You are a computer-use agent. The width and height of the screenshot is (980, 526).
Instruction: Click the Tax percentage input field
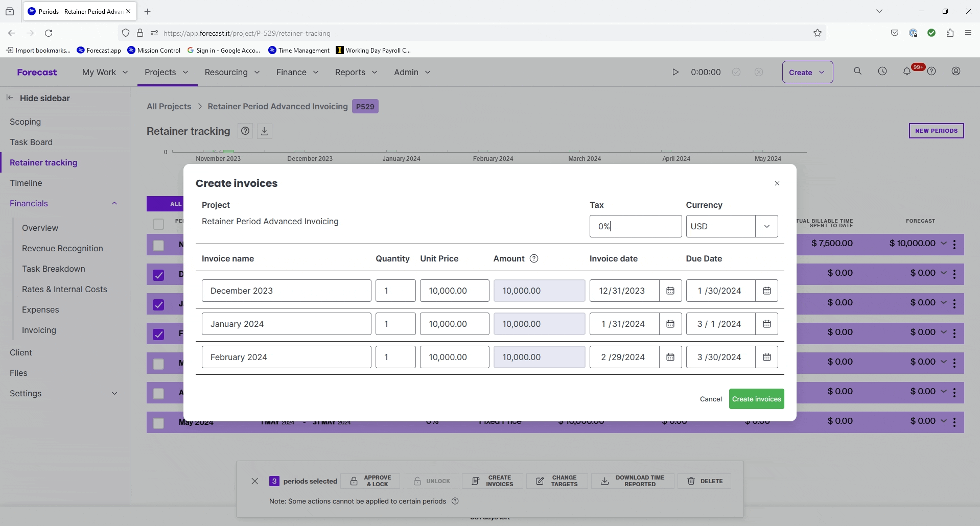click(x=636, y=226)
